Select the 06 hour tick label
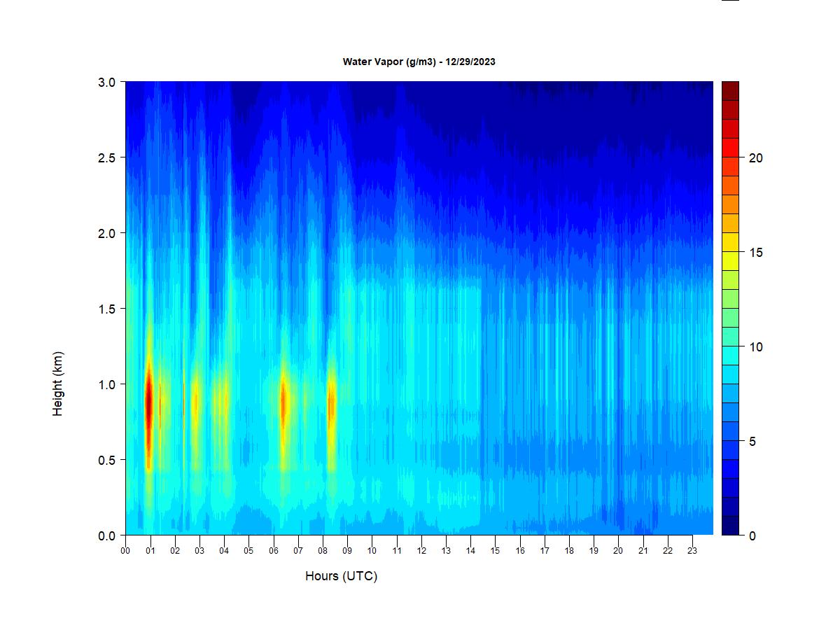The width and height of the screenshot is (840, 630). point(273,550)
